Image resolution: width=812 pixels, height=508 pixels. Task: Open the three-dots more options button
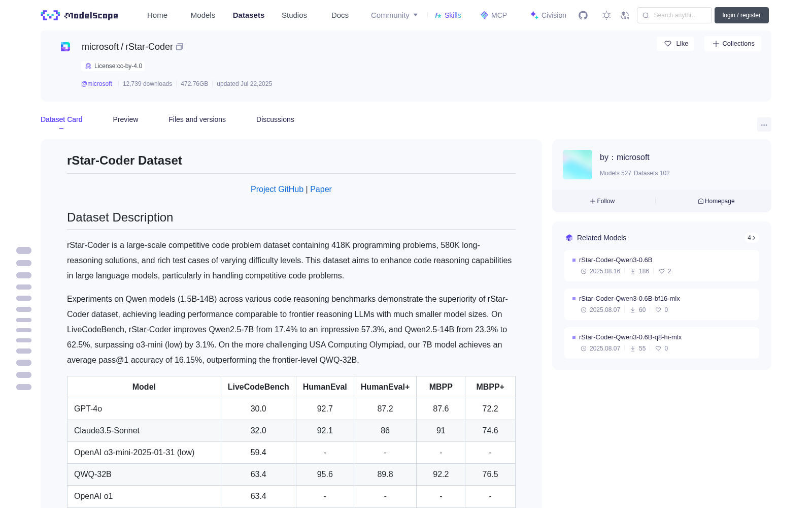[764, 125]
